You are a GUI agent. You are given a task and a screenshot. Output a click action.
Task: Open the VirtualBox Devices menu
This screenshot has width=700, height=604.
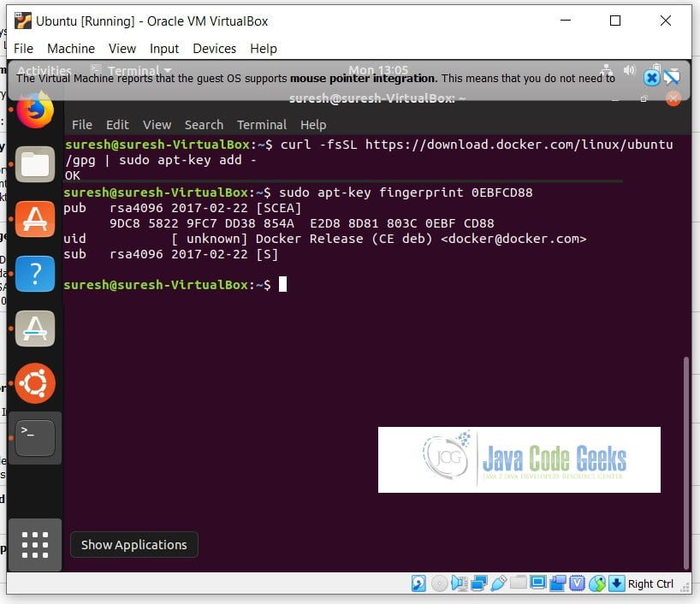(214, 48)
